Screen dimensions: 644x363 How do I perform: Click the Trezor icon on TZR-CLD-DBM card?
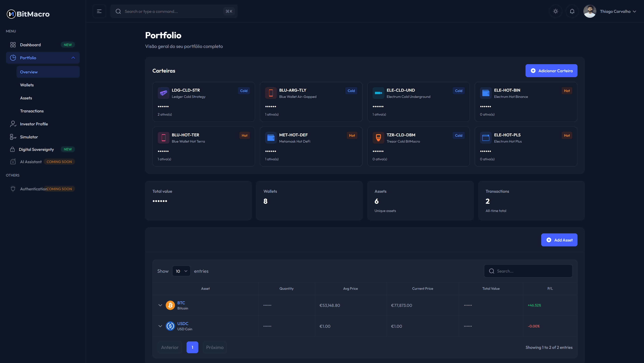378,138
